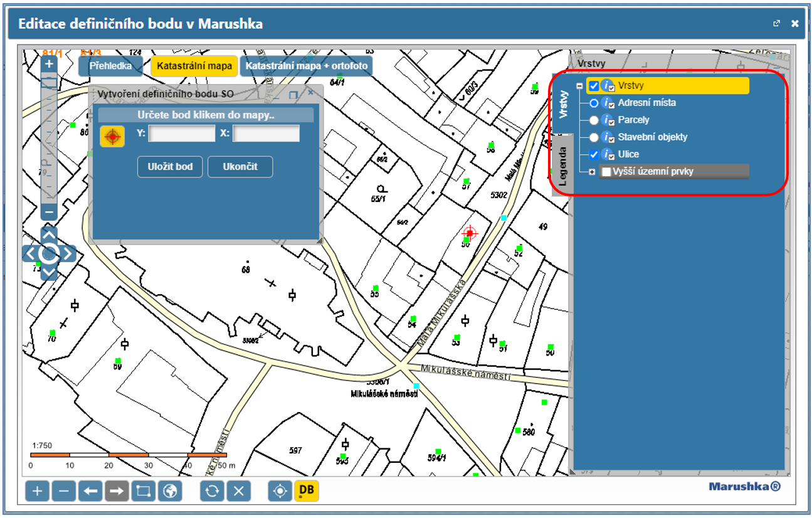Viewport: 812px width, 518px height.
Task: Click the zoom in plus toolbar button
Action: 37,491
